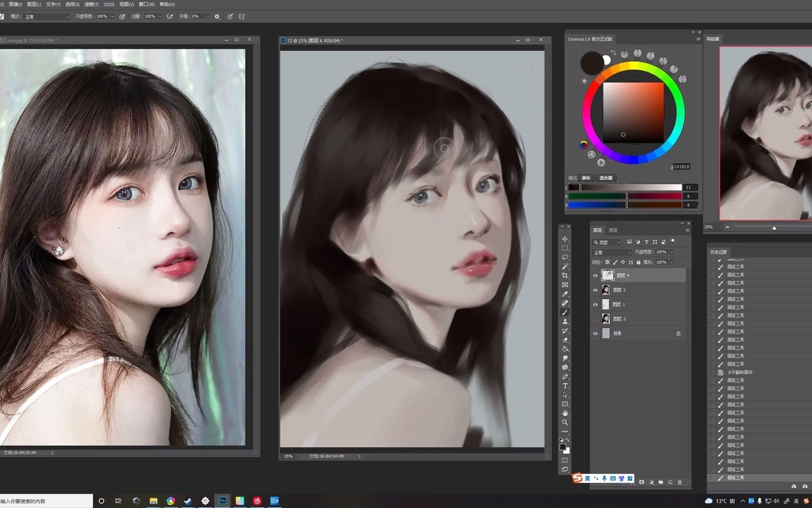This screenshot has height=508, width=812.
Task: Select the Hand tool
Action: point(565,413)
